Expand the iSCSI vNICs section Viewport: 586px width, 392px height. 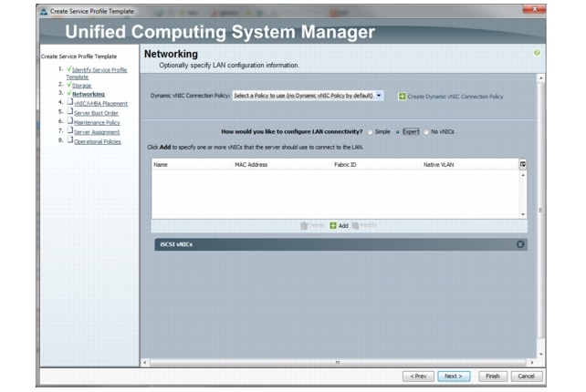520,244
